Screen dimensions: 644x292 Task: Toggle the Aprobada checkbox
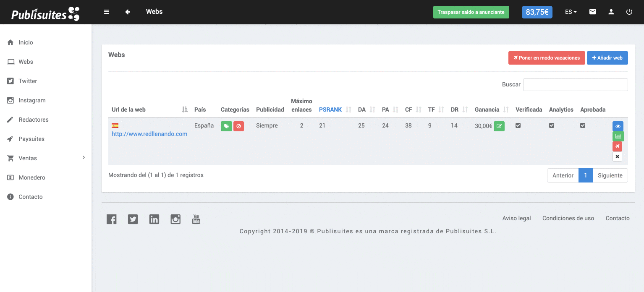click(x=583, y=125)
